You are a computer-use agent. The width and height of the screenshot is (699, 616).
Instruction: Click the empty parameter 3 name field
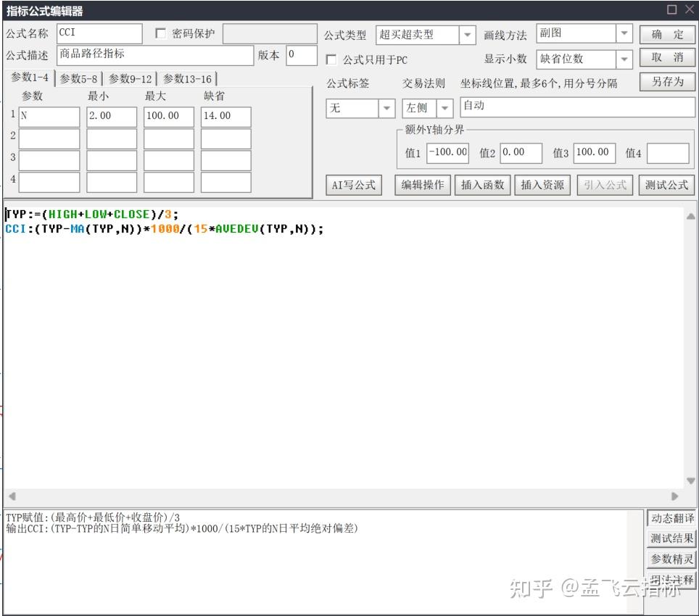coord(49,160)
